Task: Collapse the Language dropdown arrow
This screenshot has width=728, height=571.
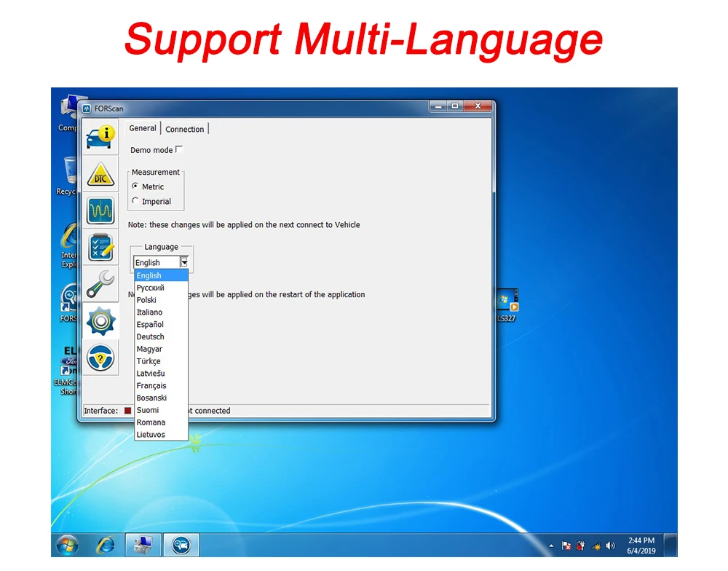Action: (x=184, y=262)
